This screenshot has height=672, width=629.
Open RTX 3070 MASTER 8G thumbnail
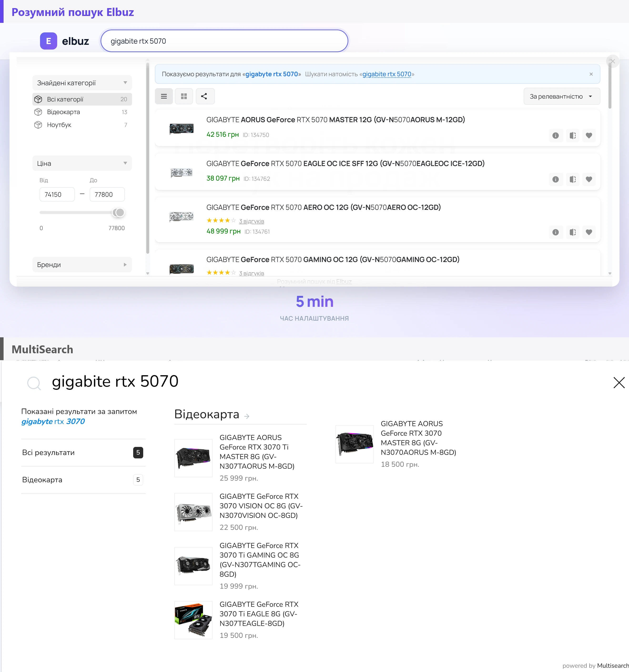354,444
